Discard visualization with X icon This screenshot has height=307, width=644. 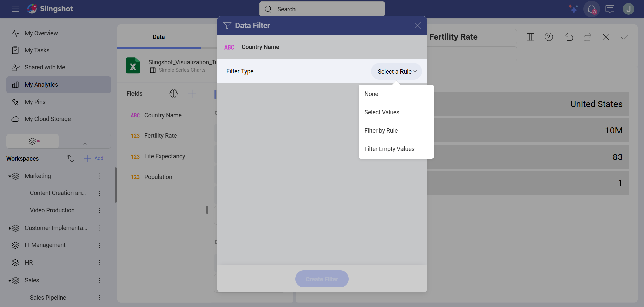coord(606,37)
